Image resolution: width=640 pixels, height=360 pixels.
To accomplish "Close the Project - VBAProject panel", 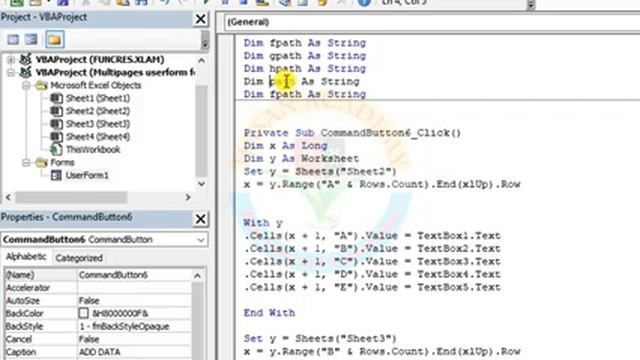I will (200, 19).
